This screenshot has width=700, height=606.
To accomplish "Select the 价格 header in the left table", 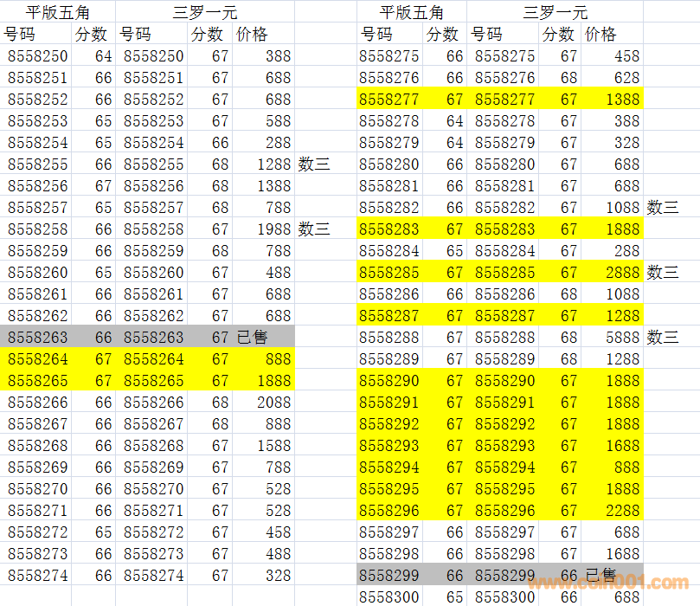I will tap(252, 35).
